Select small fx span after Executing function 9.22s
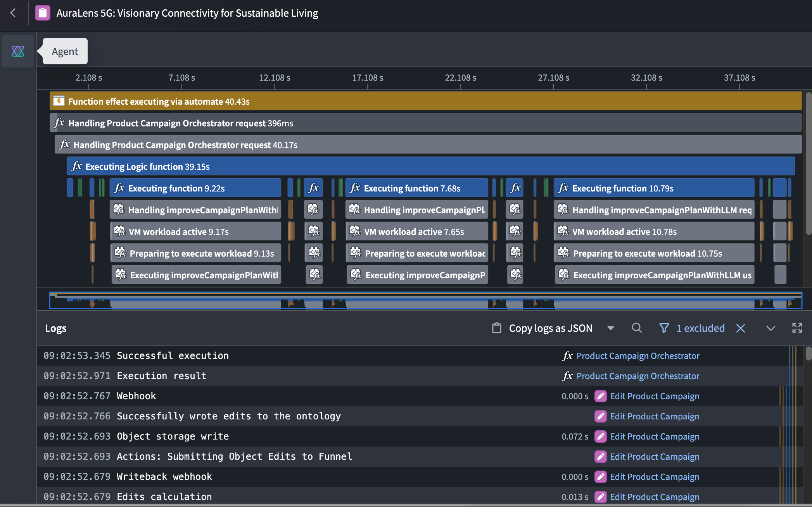The height and width of the screenshot is (507, 812). [x=313, y=188]
